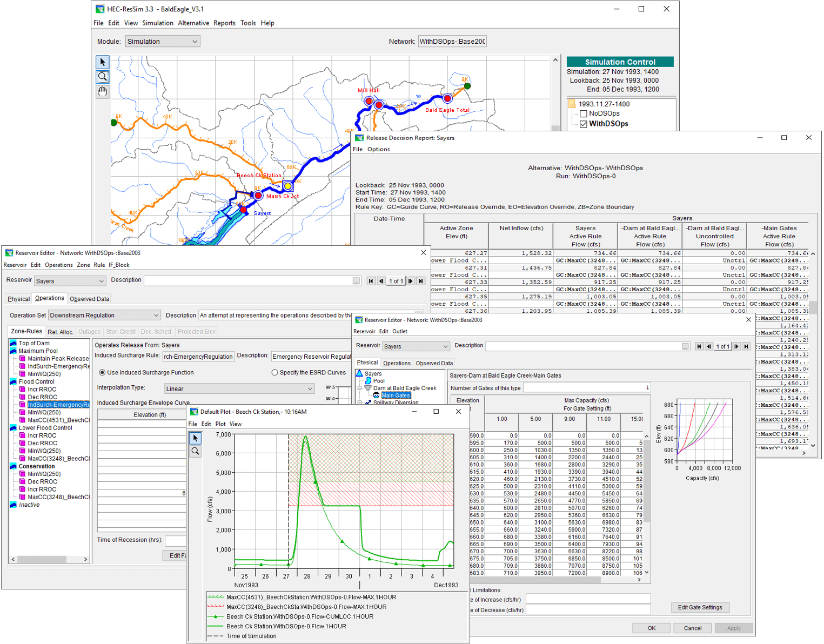The width and height of the screenshot is (824, 644).
Task: Select the pan hand tool on map
Action: (x=103, y=92)
